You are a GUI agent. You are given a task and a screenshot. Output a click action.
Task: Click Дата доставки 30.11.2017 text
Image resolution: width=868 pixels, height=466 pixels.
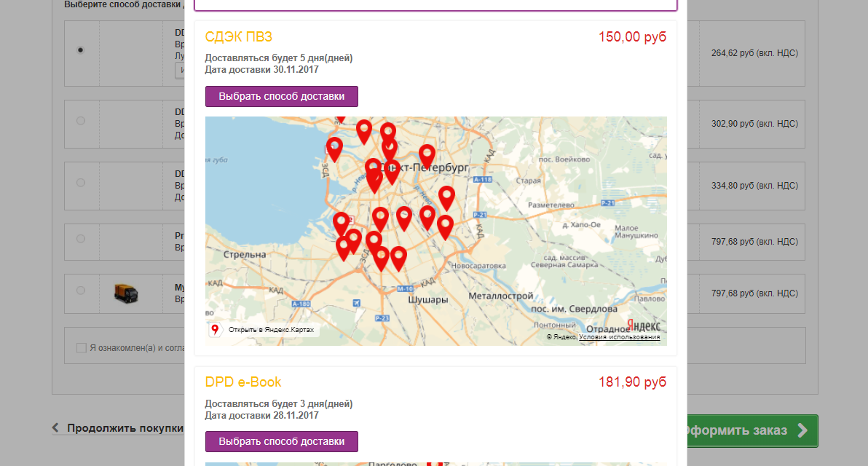tap(262, 70)
